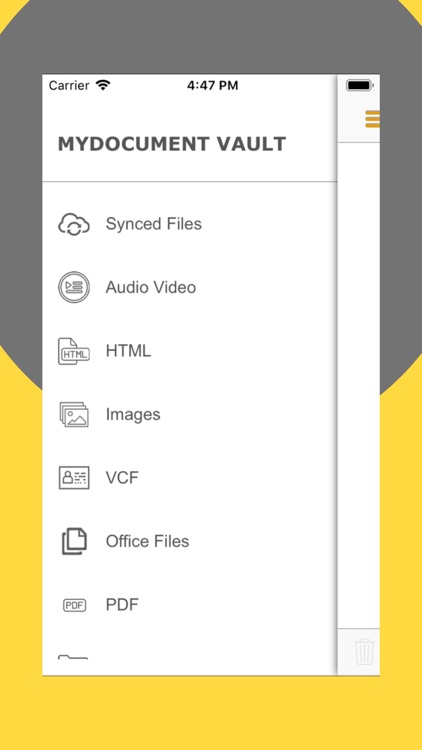The image size is (422, 750).
Task: Choose Audio Video from the sidebar
Action: [151, 287]
